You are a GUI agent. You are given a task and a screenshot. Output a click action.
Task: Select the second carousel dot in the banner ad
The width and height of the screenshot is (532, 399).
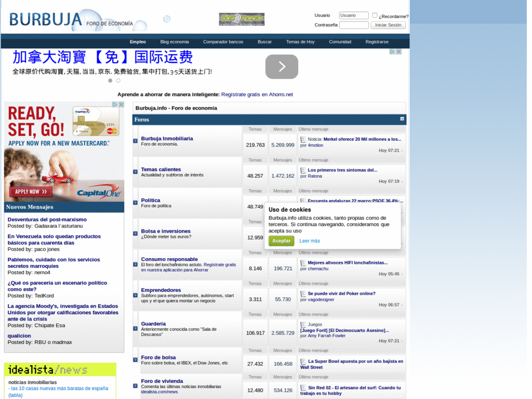coord(118,81)
